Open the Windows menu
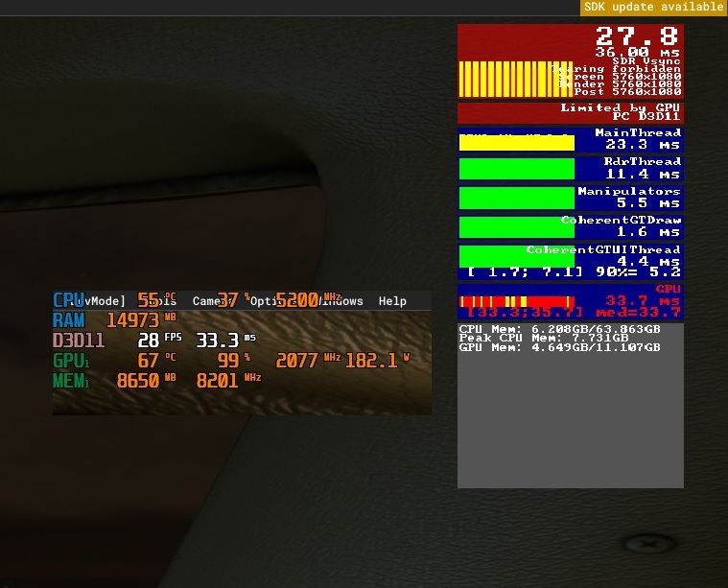Screen dimensions: 728x588 pos(341,301)
